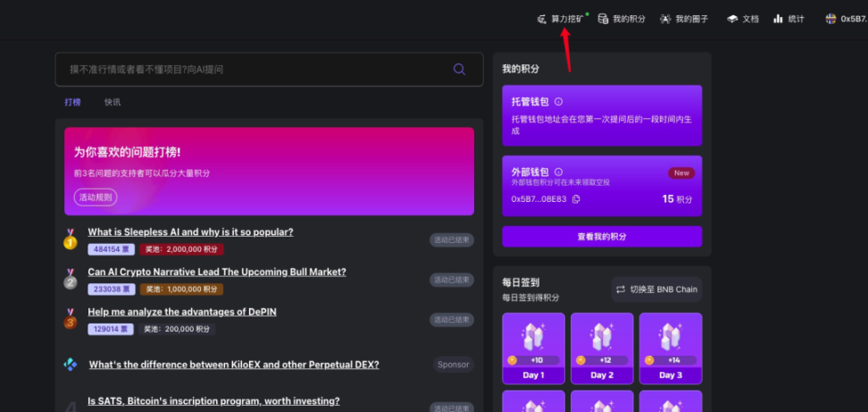Screen dimensions: 868x412
Task: Open 我的积分 in the top navigation
Action: point(622,19)
